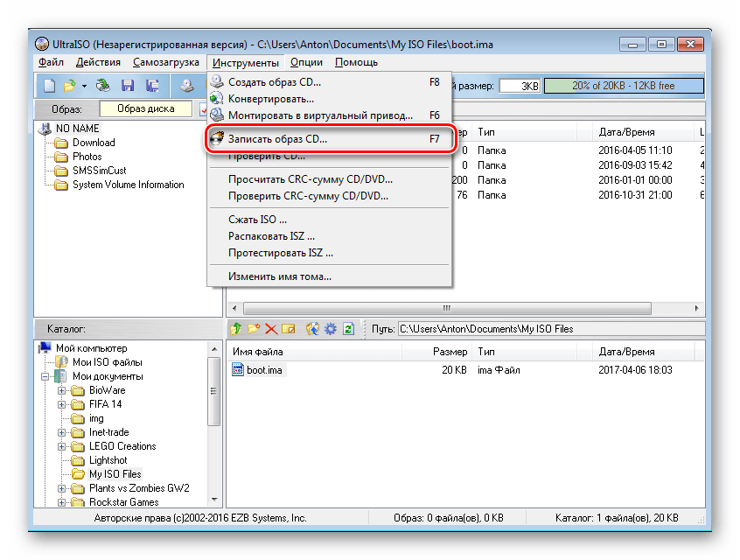Sort lower list by Дата/Время header
Image resolution: width=740 pixels, height=560 pixels.
point(643,352)
